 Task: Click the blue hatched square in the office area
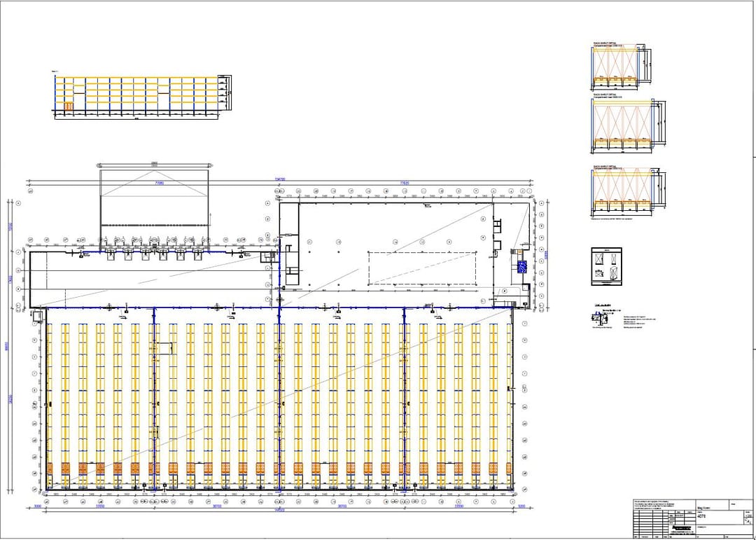[521, 266]
